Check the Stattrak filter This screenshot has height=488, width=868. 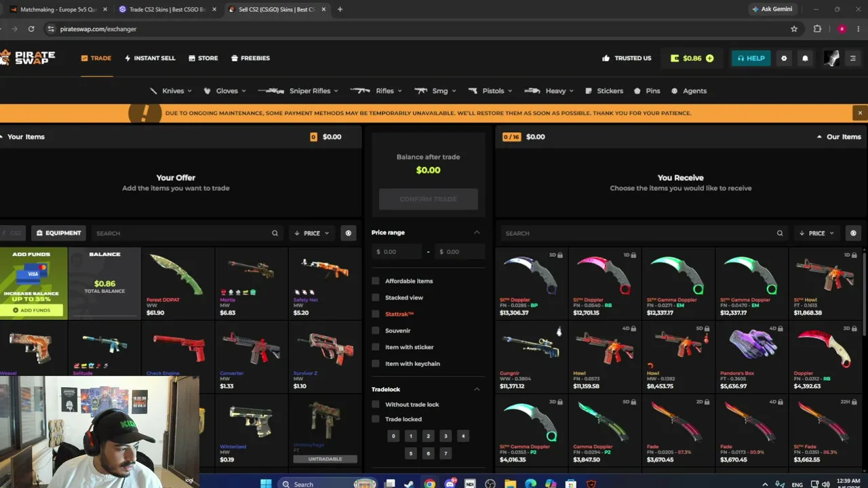(376, 314)
